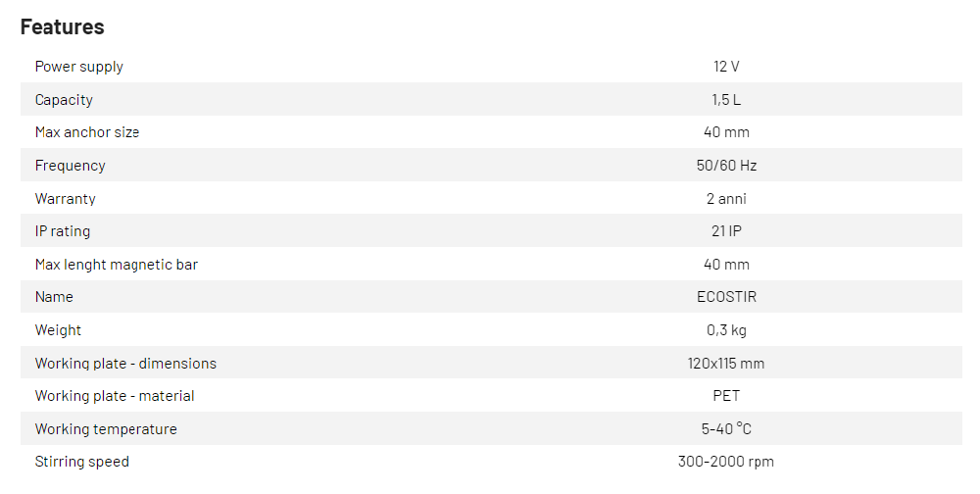Image resolution: width=980 pixels, height=494 pixels.
Task: Click the Max lenght magnetic bar label
Action: (117, 265)
